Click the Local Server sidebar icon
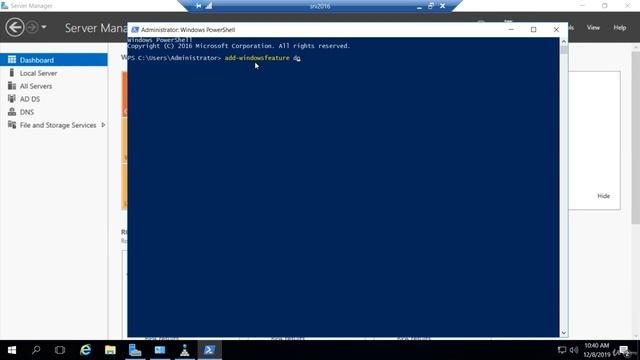 pos(12,73)
